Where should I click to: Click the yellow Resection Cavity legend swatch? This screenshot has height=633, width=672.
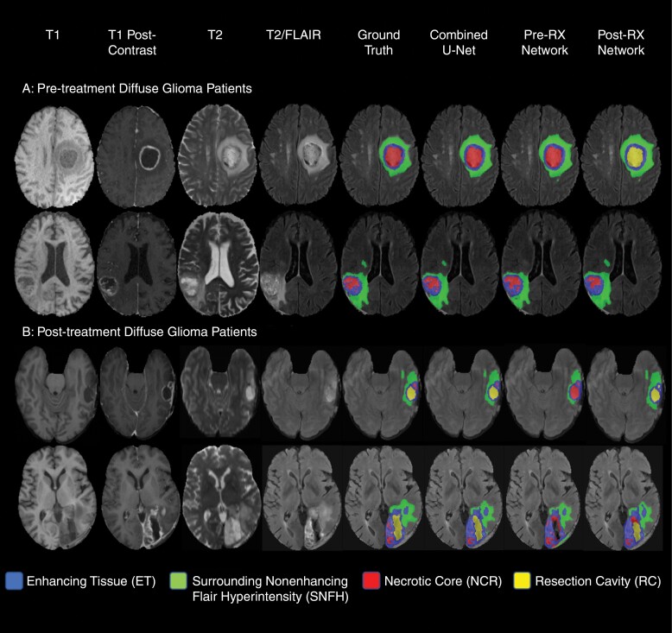tap(522, 581)
